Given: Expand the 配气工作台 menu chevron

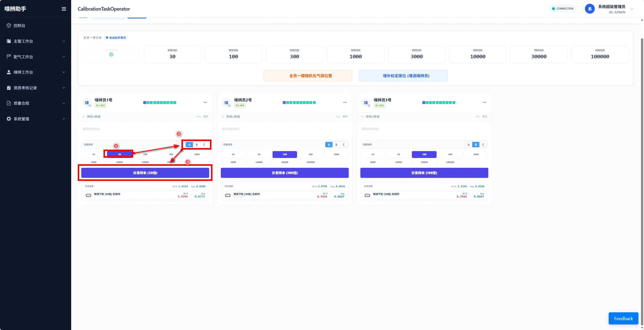Looking at the screenshot, I should pyautogui.click(x=64, y=57).
